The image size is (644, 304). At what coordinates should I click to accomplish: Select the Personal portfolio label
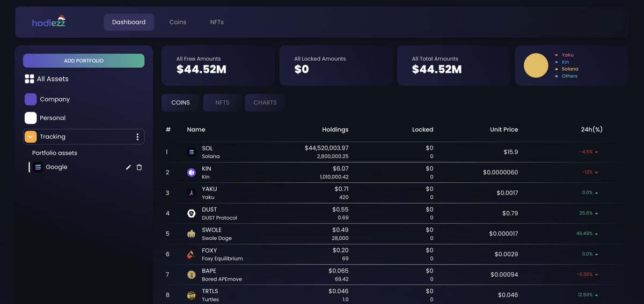click(x=53, y=118)
